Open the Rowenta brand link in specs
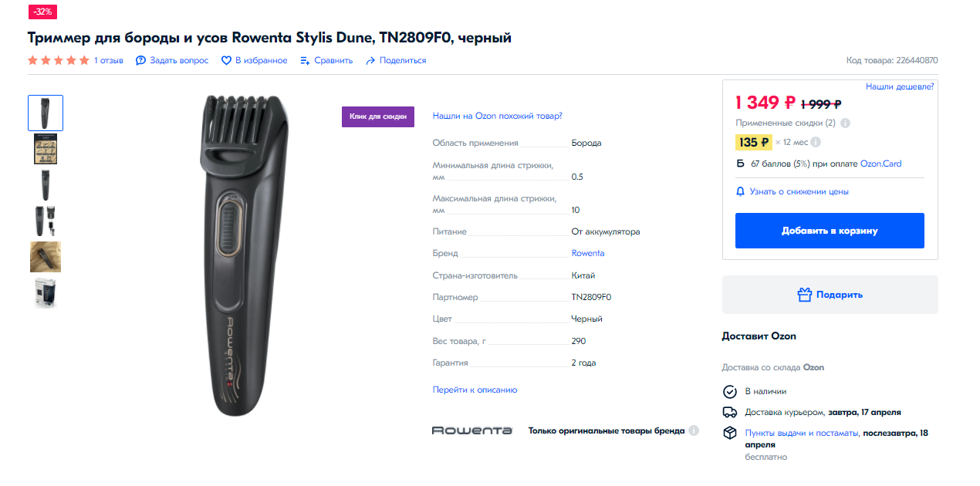The height and width of the screenshot is (486, 980). (x=587, y=253)
